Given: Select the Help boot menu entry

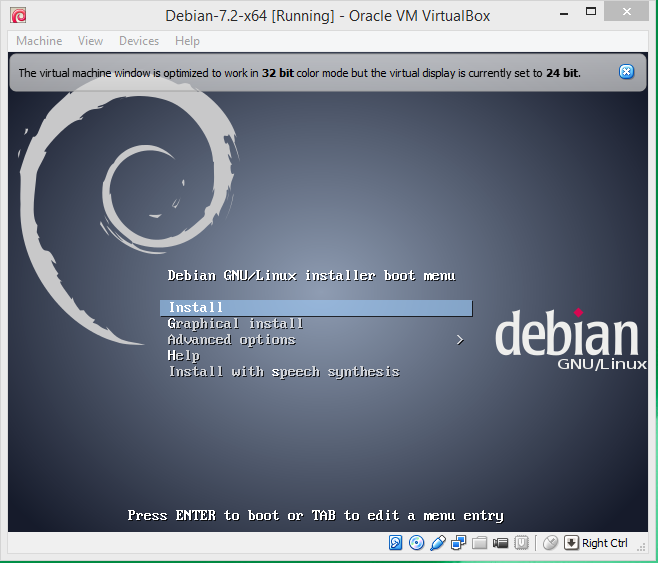Looking at the screenshot, I should pyautogui.click(x=183, y=356).
